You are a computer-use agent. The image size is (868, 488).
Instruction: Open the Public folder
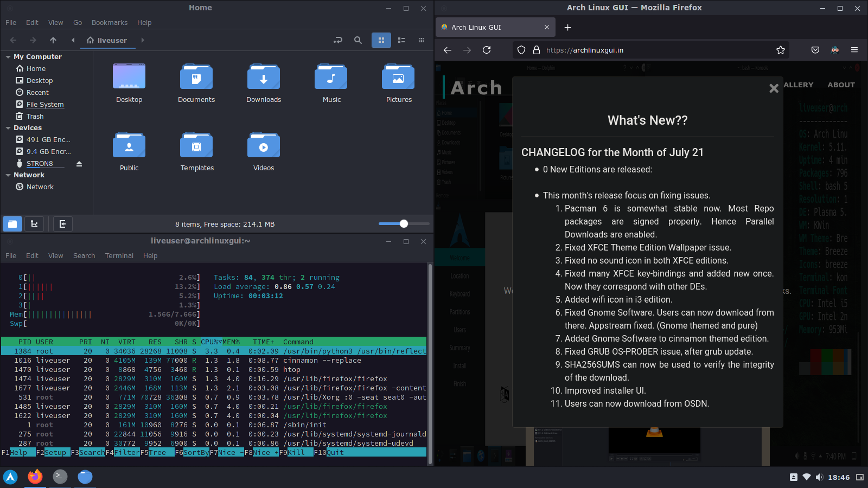point(129,151)
